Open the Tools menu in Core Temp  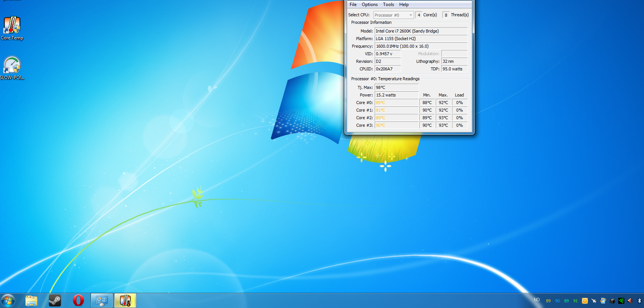pyautogui.click(x=388, y=5)
